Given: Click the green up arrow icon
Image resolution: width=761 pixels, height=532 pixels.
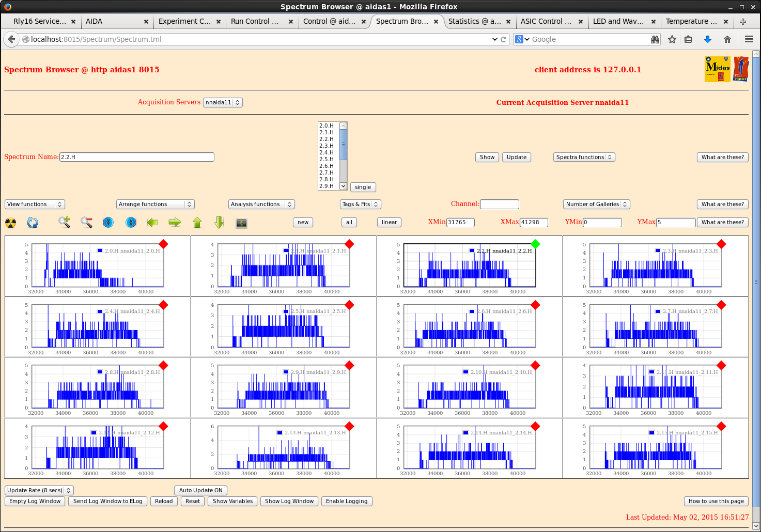Looking at the screenshot, I should pos(197,223).
